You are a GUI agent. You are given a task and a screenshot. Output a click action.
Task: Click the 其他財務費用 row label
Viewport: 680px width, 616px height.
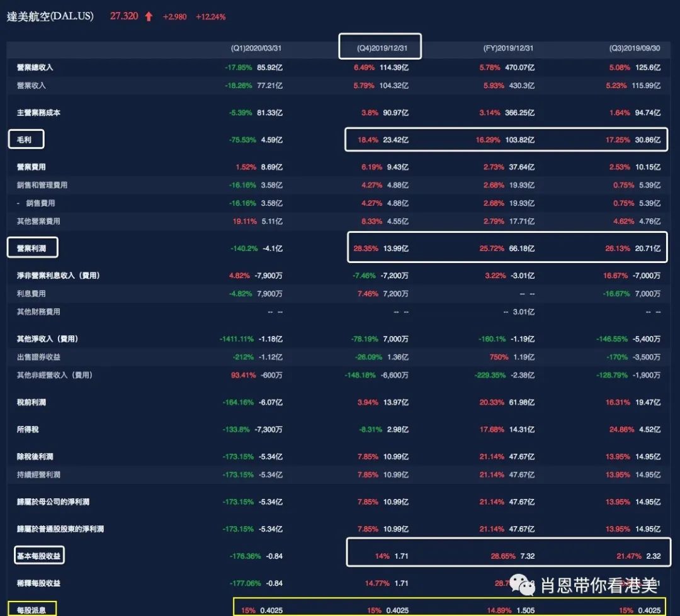click(38, 312)
